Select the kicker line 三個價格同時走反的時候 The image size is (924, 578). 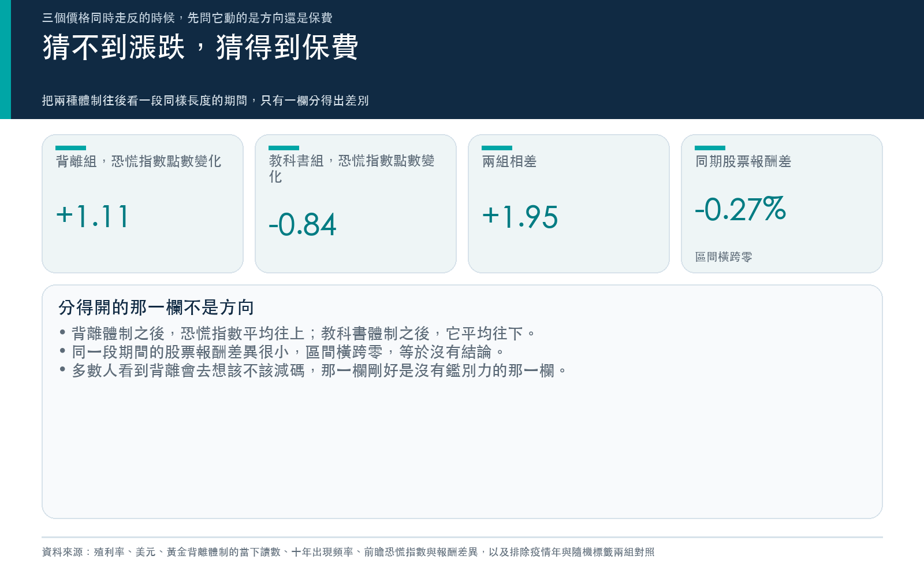(187, 18)
